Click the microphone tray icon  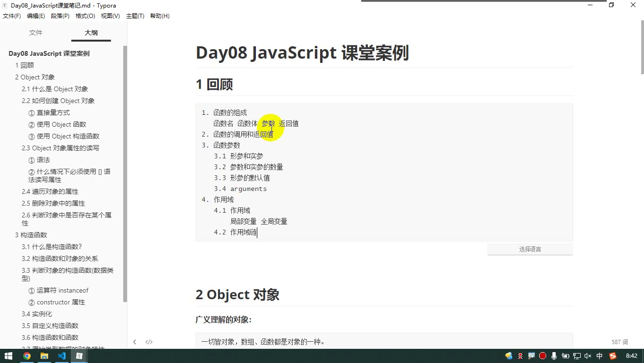(x=554, y=356)
